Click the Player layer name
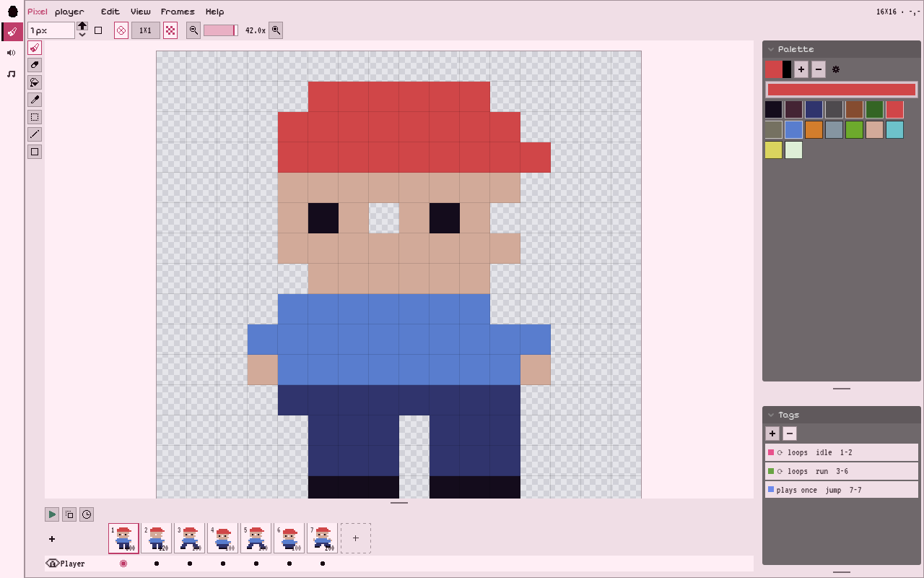 tap(72, 564)
